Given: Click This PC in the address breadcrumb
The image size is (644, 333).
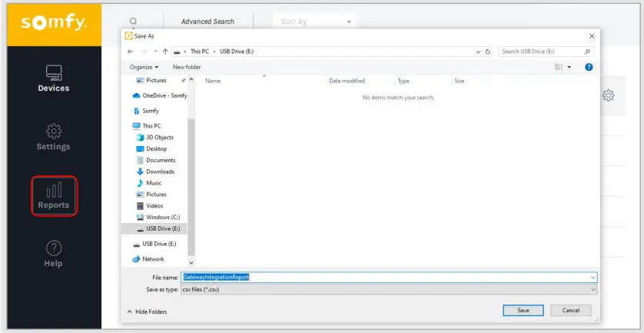Looking at the screenshot, I should 200,52.
